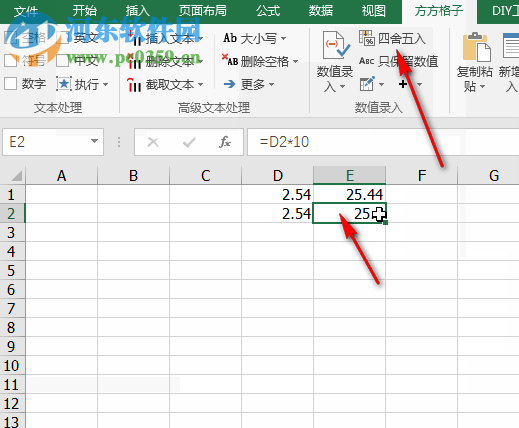This screenshot has height=428, width=519.
Task: Toggle the 数字 checkbox
Action: (10, 84)
